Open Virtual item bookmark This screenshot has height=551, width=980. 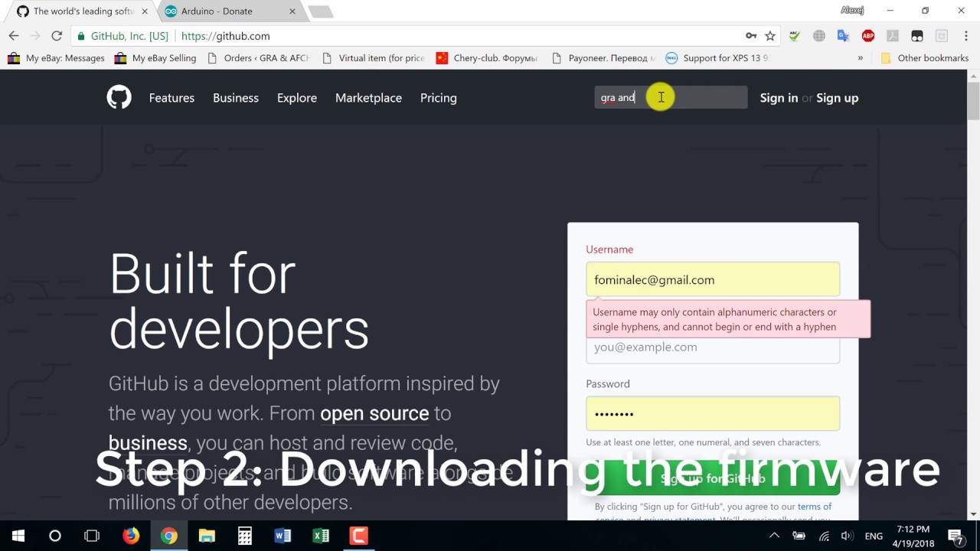click(374, 58)
